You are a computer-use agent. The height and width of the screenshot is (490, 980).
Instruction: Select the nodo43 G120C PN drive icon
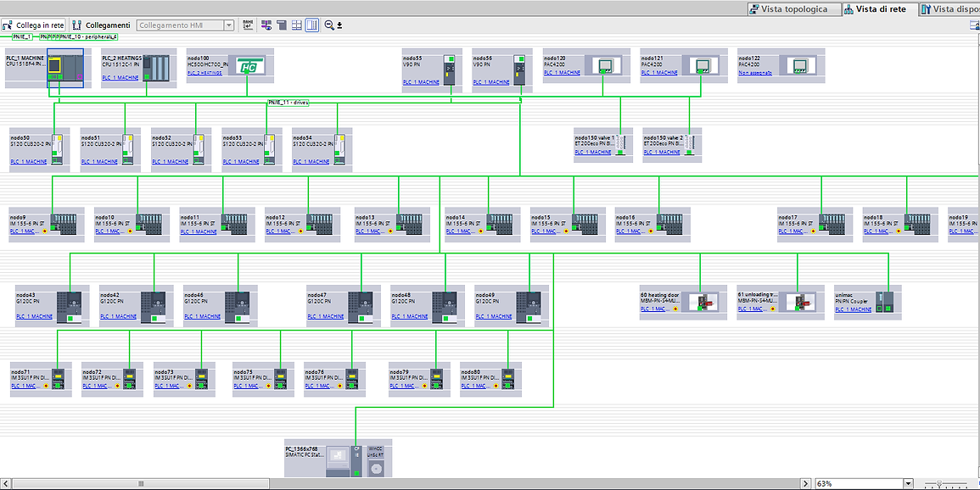pos(70,307)
